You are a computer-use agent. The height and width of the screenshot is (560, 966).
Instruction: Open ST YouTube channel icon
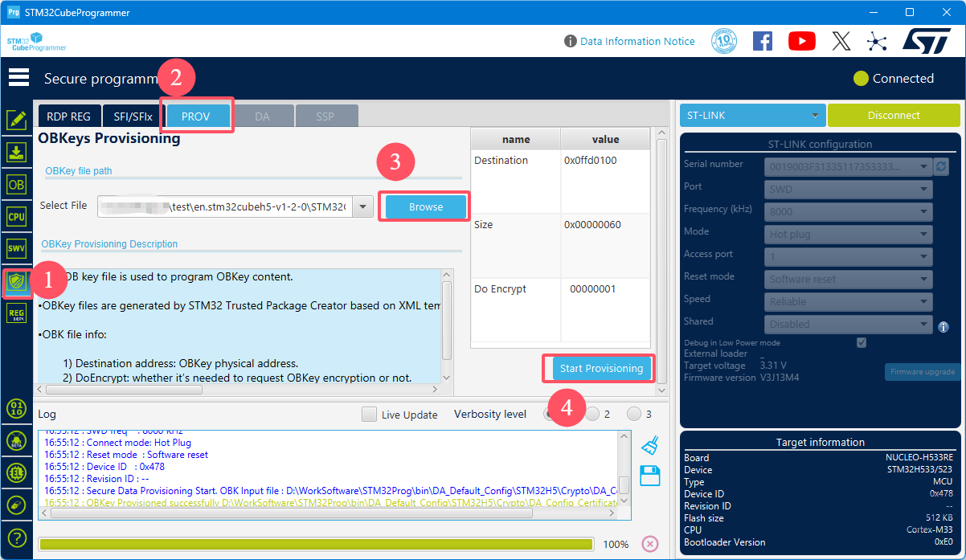[x=802, y=41]
